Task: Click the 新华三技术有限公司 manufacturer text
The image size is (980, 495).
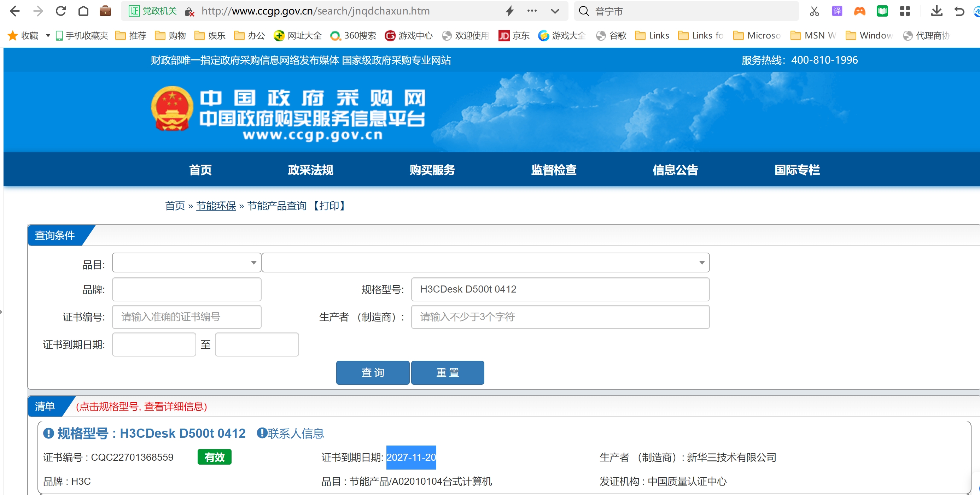Action: (x=731, y=457)
